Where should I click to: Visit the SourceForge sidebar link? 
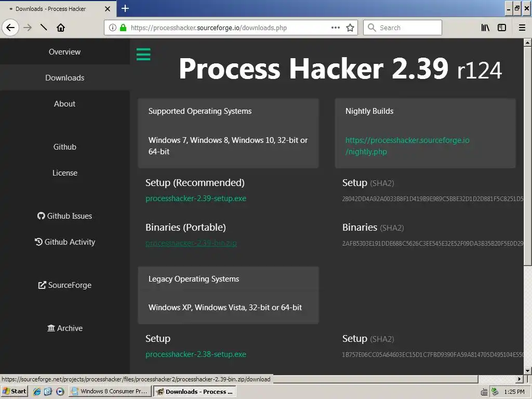pyautogui.click(x=64, y=285)
